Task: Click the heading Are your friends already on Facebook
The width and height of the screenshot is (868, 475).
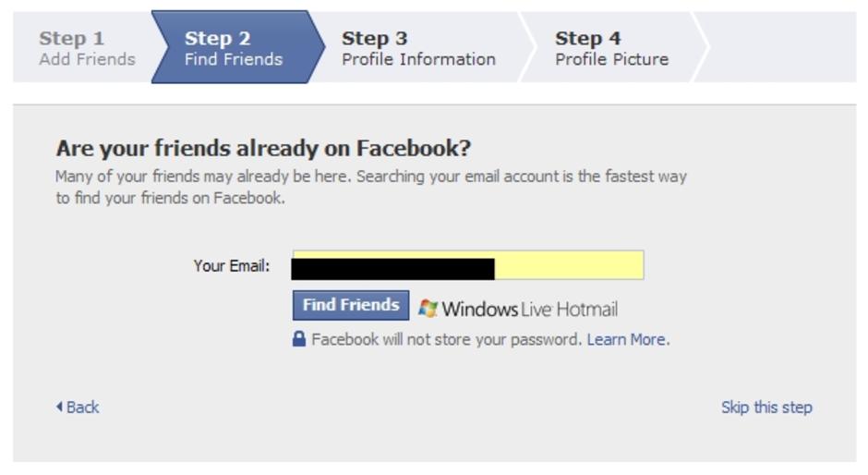Action: pos(263,148)
